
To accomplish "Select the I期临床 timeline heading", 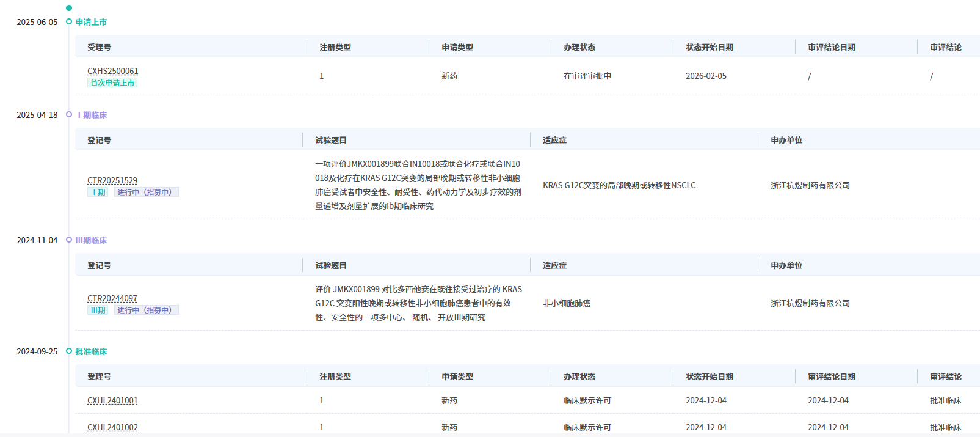I will point(92,115).
